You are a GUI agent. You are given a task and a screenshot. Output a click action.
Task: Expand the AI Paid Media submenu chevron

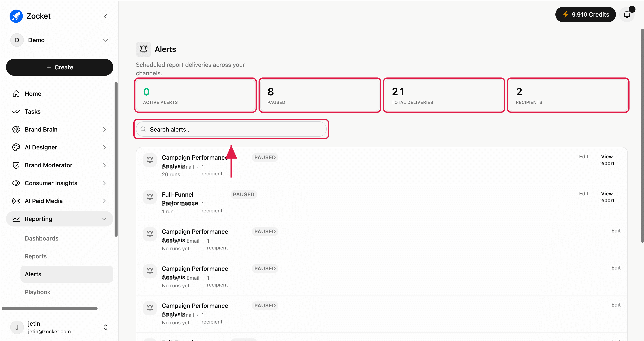(105, 201)
